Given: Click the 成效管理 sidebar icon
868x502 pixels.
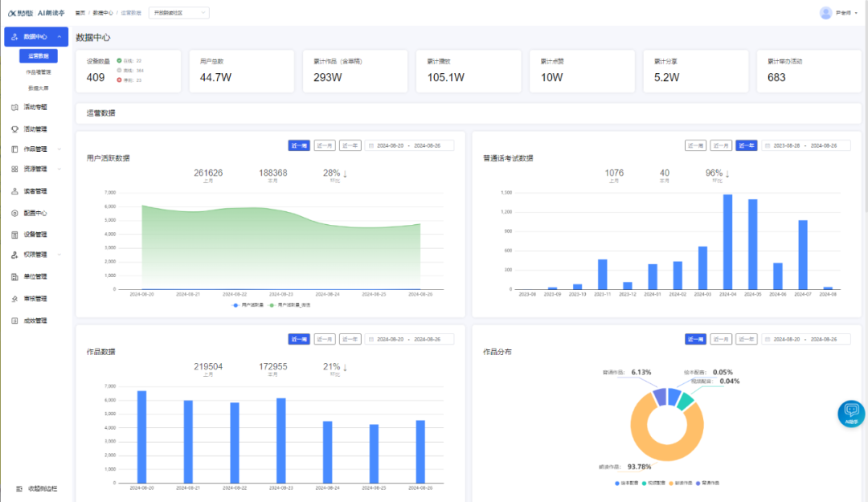Looking at the screenshot, I should (x=14, y=320).
